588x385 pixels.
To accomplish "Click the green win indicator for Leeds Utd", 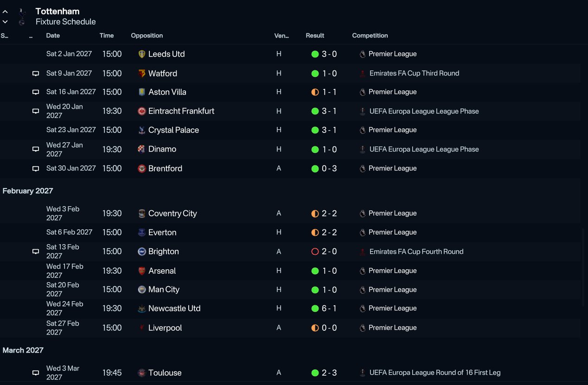I will tap(315, 54).
